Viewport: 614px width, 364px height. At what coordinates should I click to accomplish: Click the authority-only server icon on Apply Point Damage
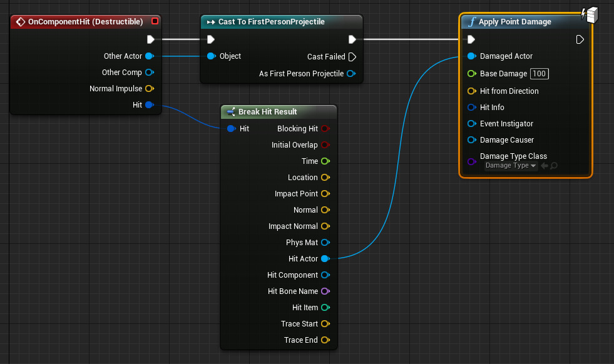tap(590, 14)
